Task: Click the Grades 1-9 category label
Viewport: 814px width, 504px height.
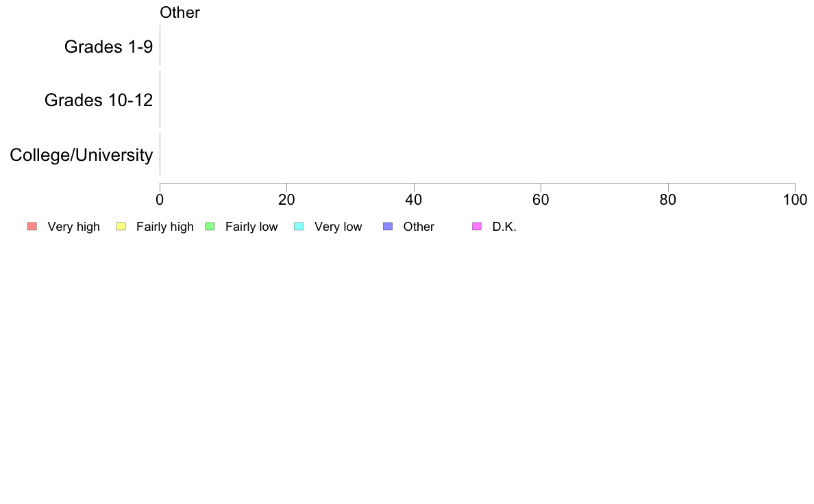Action: tap(108, 47)
